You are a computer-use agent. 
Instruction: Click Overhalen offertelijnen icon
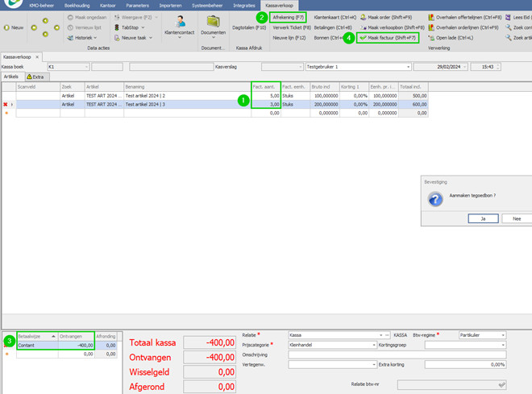(431, 17)
